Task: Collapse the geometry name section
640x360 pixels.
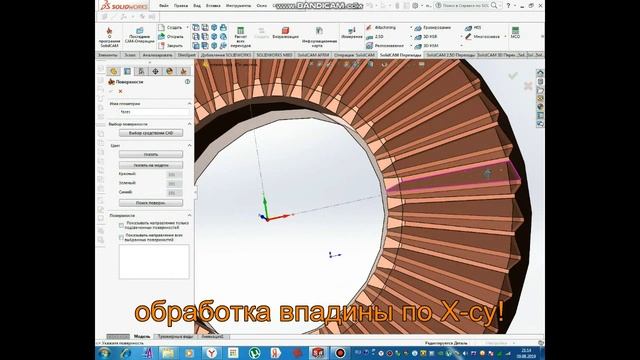Action: (189, 104)
